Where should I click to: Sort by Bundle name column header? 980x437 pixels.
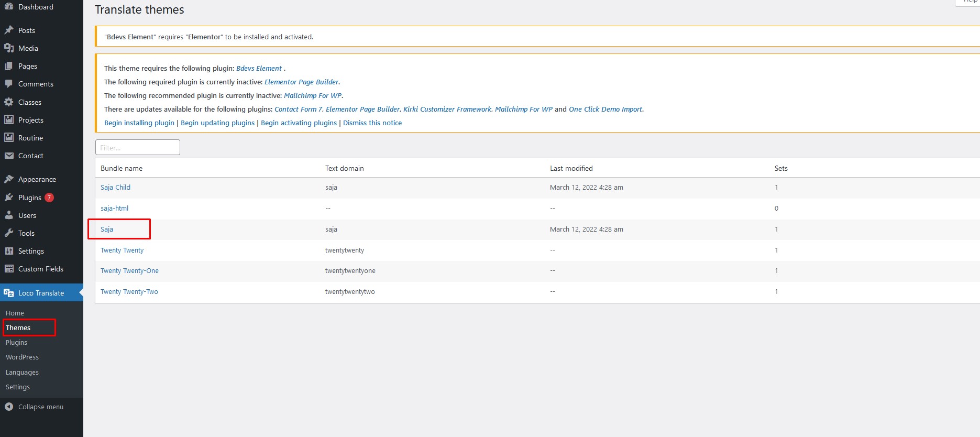(122, 168)
